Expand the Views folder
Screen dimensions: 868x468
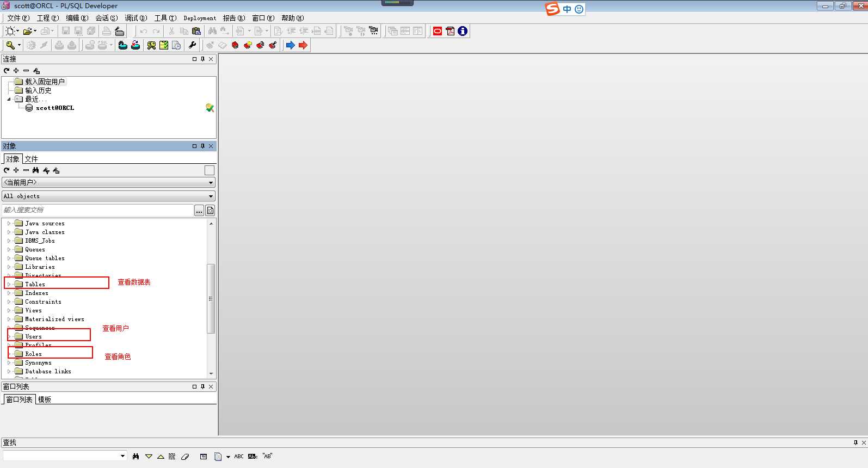click(x=9, y=310)
